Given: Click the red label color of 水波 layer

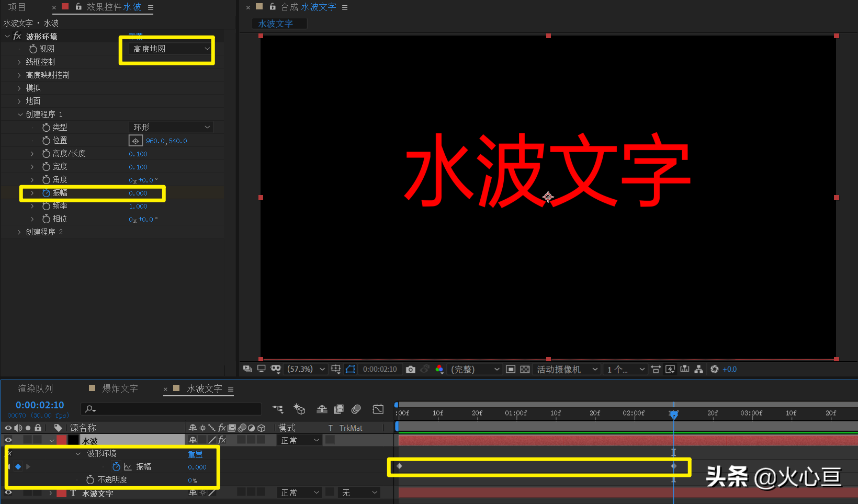Looking at the screenshot, I should [62, 440].
